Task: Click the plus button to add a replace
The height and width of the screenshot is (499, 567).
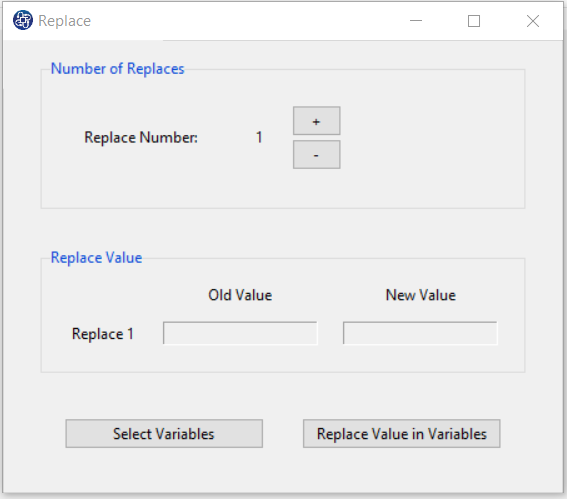Action: (316, 121)
